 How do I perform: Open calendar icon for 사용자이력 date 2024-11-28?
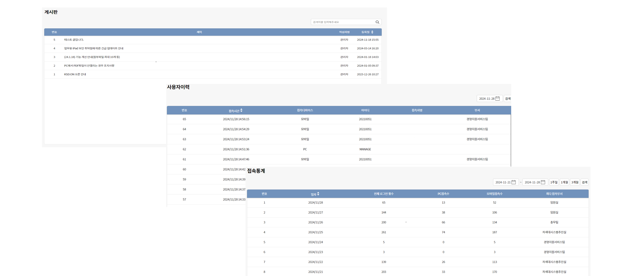click(x=498, y=99)
